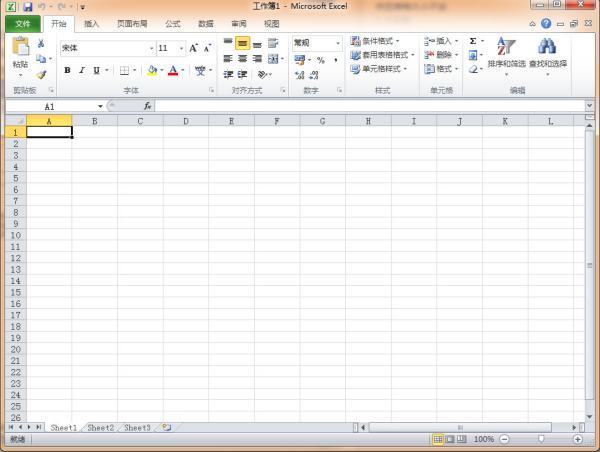Open the number format dropdown (常规)
This screenshot has width=600, height=452.
[337, 44]
